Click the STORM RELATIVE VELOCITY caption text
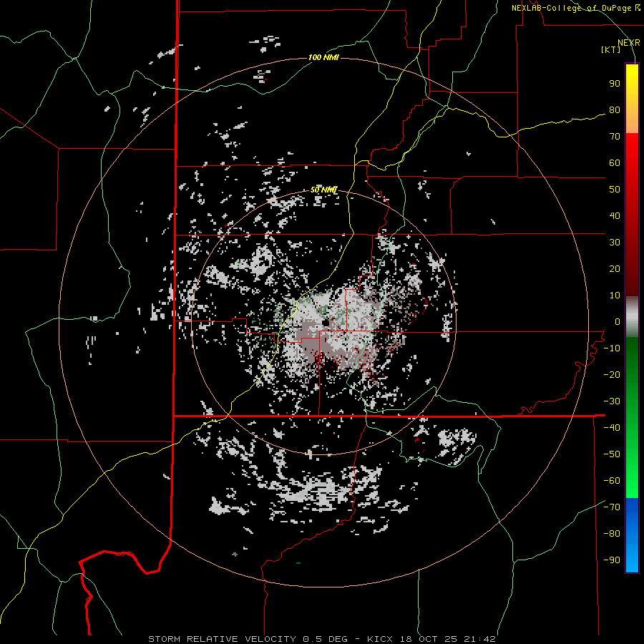This screenshot has height=644, width=644. [x=221, y=639]
